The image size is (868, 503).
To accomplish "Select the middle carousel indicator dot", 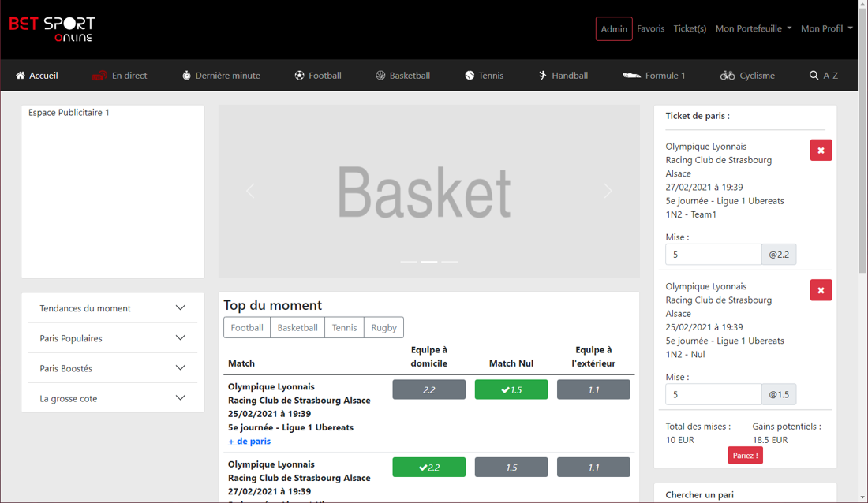I will point(428,261).
